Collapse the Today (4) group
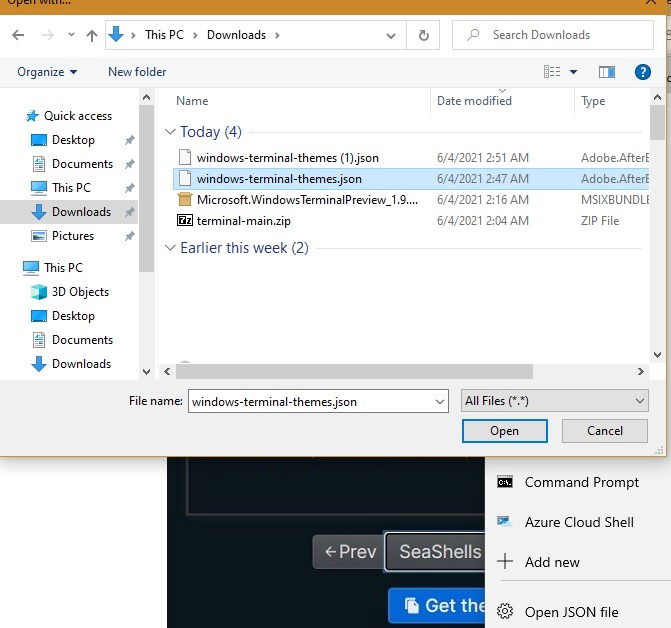 coord(170,132)
